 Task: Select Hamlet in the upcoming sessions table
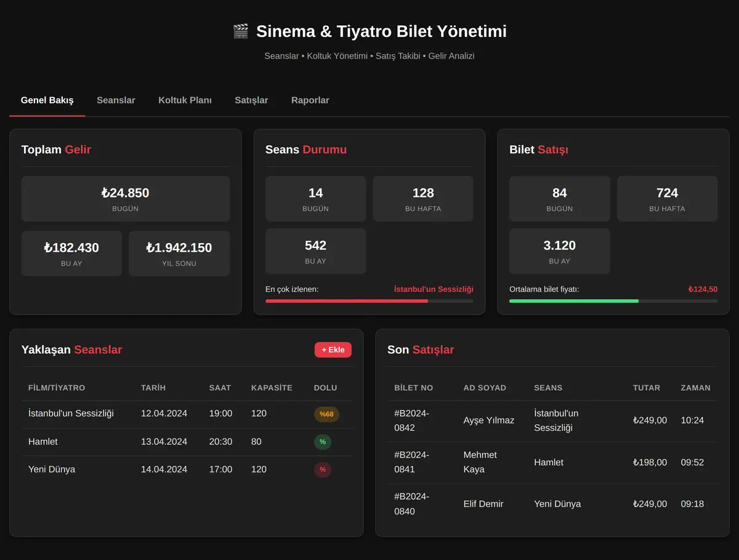coord(43,442)
